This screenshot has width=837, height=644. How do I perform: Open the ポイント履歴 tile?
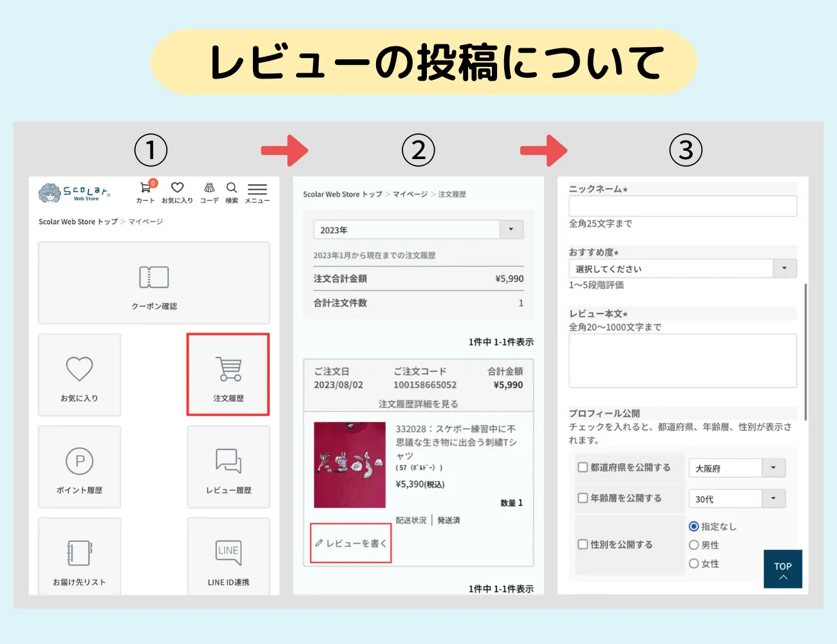coord(80,467)
